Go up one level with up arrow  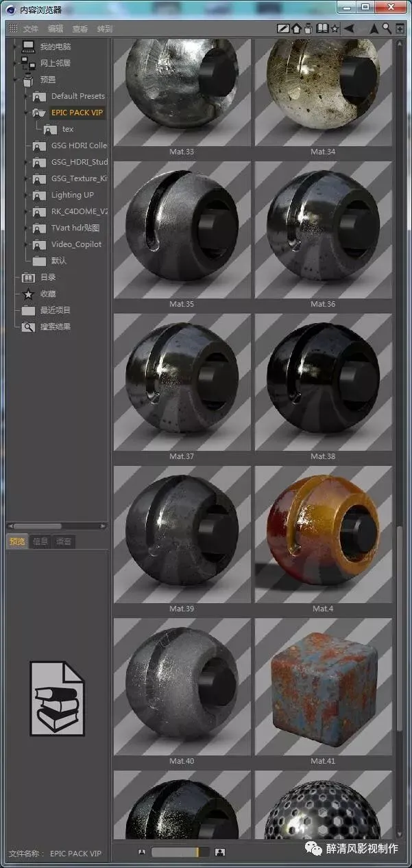coord(374,29)
